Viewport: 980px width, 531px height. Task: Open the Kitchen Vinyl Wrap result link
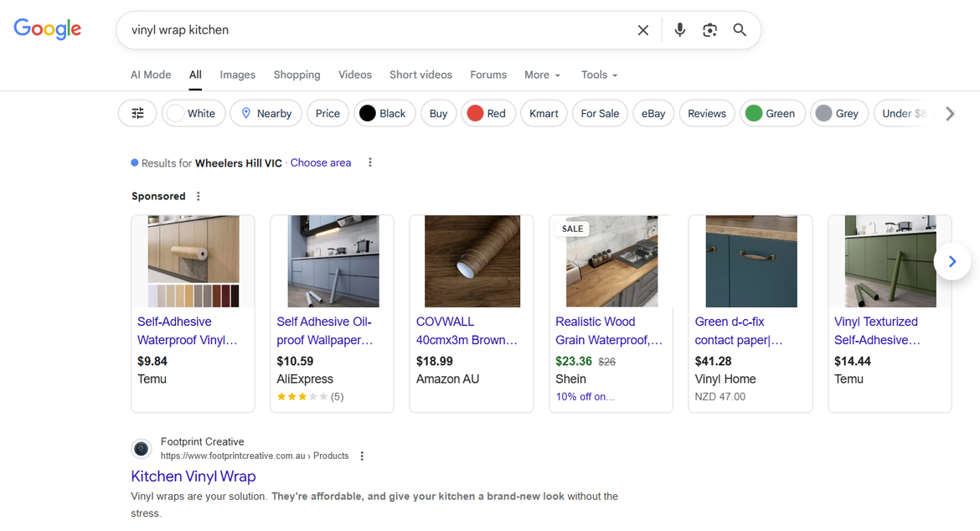(193, 476)
